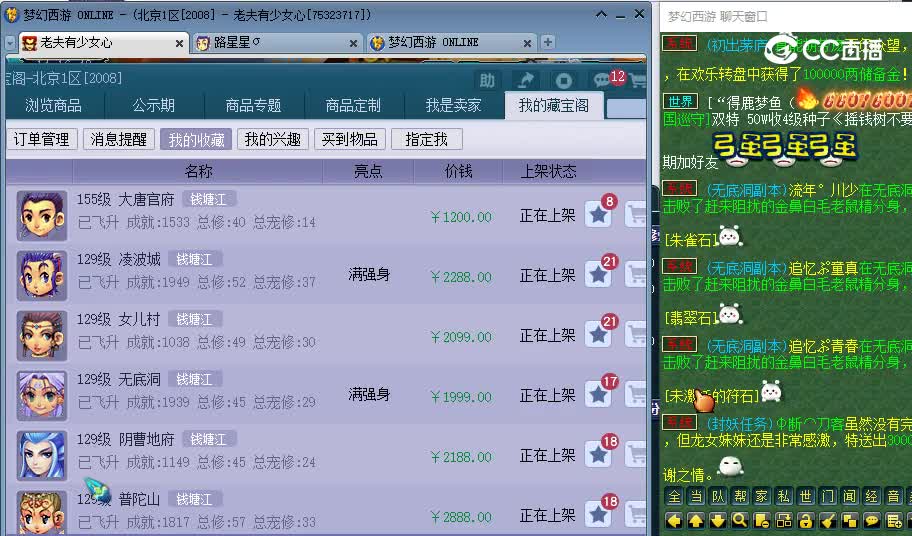Image resolution: width=912 pixels, height=536 pixels.
Task: Click the search magnifier icon in chat toolbar
Action: pos(740,520)
